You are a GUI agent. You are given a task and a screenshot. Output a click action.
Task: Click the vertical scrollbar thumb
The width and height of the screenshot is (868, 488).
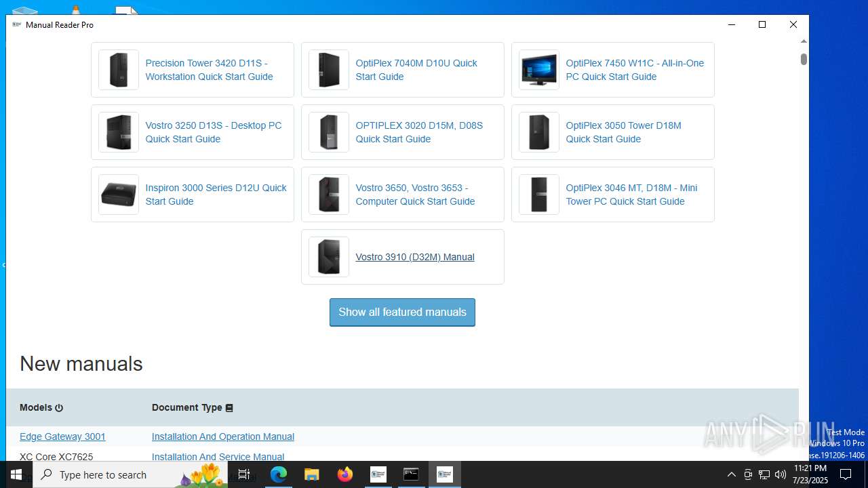pos(804,60)
